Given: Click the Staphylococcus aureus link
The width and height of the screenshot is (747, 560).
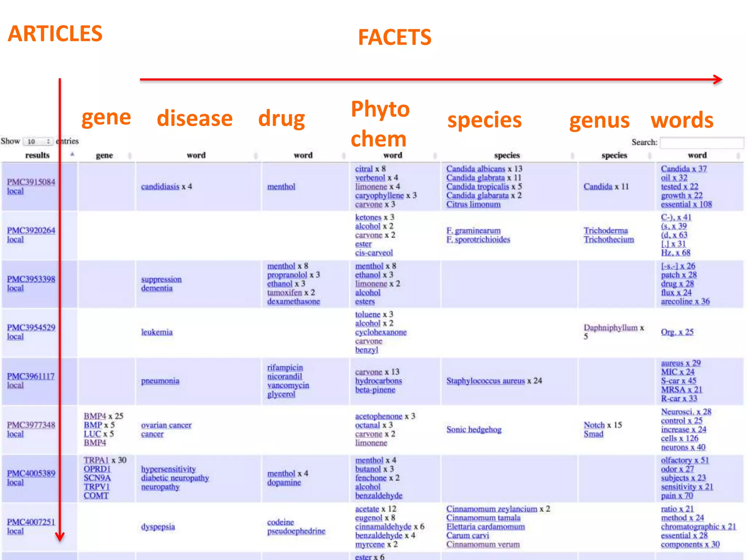Looking at the screenshot, I should click(x=485, y=381).
